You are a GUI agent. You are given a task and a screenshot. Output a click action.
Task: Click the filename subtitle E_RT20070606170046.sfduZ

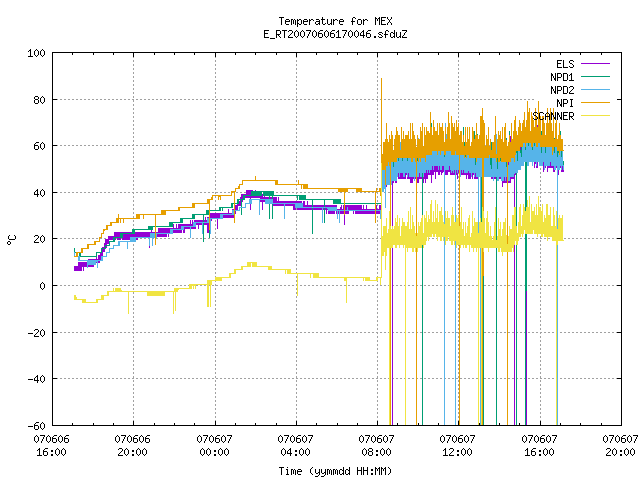pyautogui.click(x=335, y=34)
